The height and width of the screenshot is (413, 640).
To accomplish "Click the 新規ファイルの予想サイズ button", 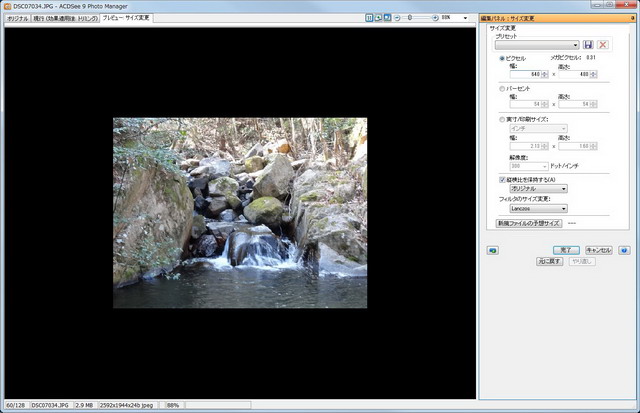I will click(x=529, y=223).
